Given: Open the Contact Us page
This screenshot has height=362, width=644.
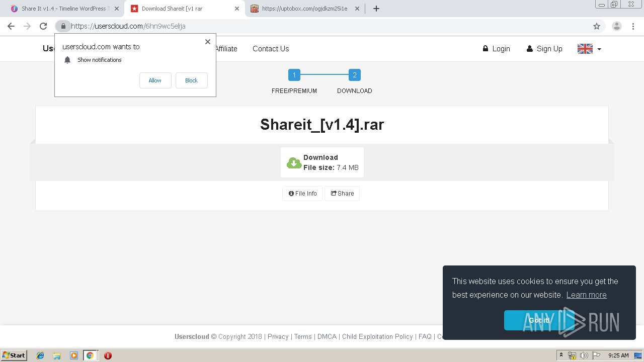Looking at the screenshot, I should click(x=271, y=49).
